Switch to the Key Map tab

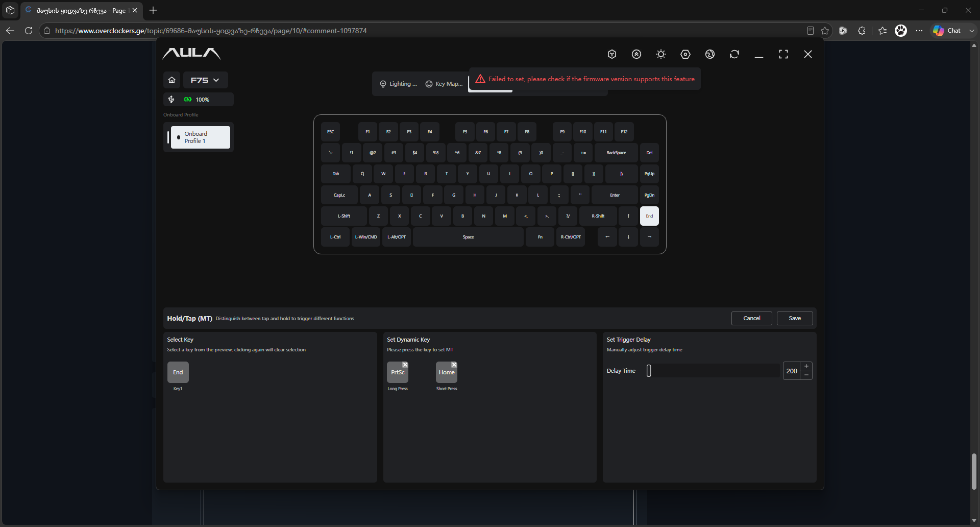point(444,84)
